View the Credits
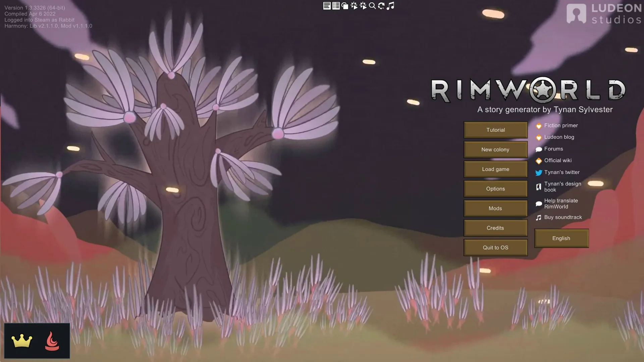Viewport: 644px width, 362px height. coord(495,228)
